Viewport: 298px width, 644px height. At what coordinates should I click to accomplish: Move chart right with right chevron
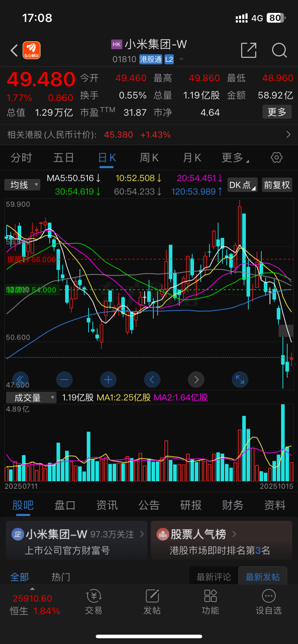point(196,379)
